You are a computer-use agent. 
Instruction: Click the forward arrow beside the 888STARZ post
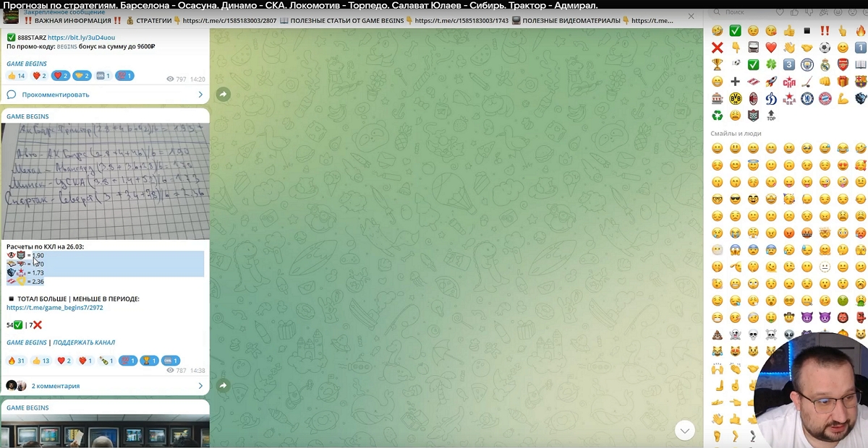(224, 95)
